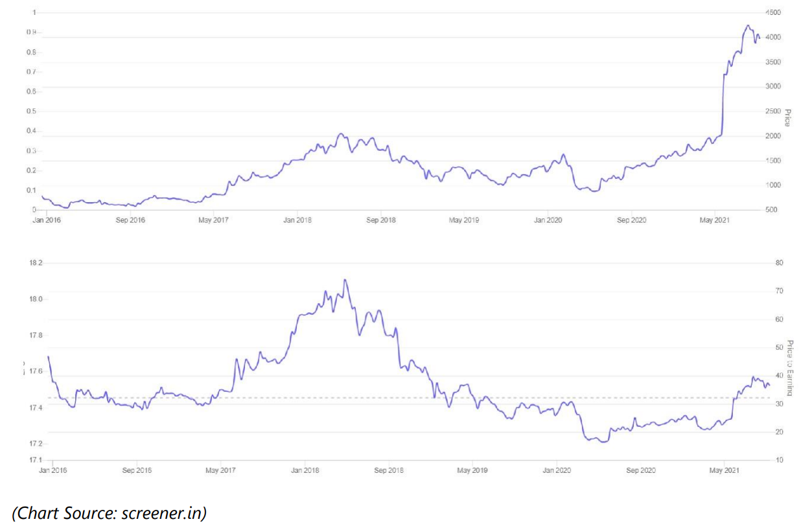
Task: Click the "May 2017" label under the PE chart
Action: point(221,470)
